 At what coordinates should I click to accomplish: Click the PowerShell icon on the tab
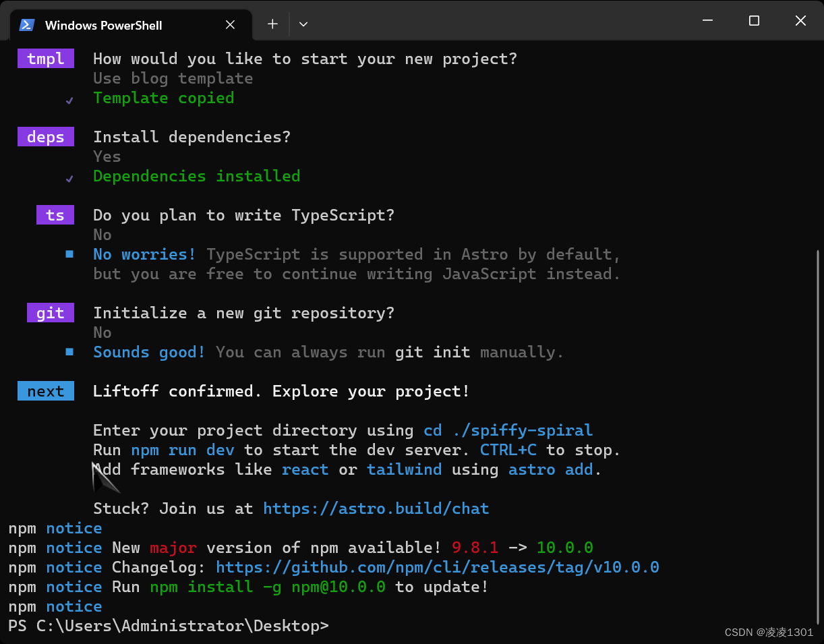pyautogui.click(x=26, y=24)
